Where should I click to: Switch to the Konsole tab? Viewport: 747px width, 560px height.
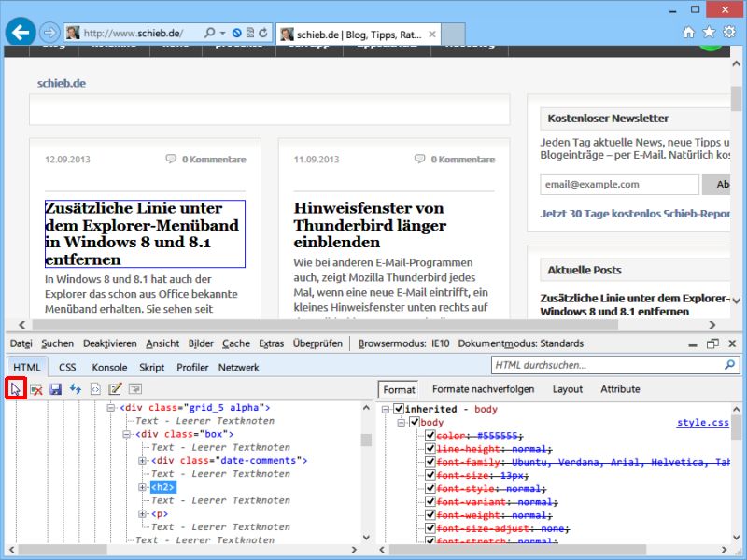tap(109, 367)
